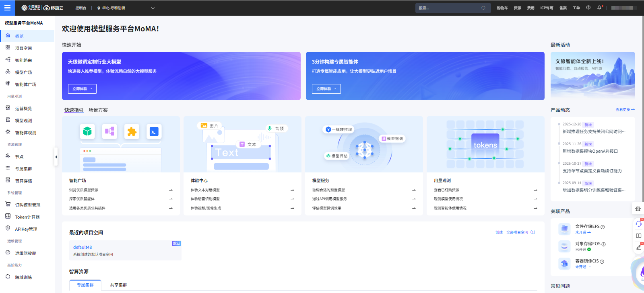Click the China Mobile cloud logo

click(42, 8)
